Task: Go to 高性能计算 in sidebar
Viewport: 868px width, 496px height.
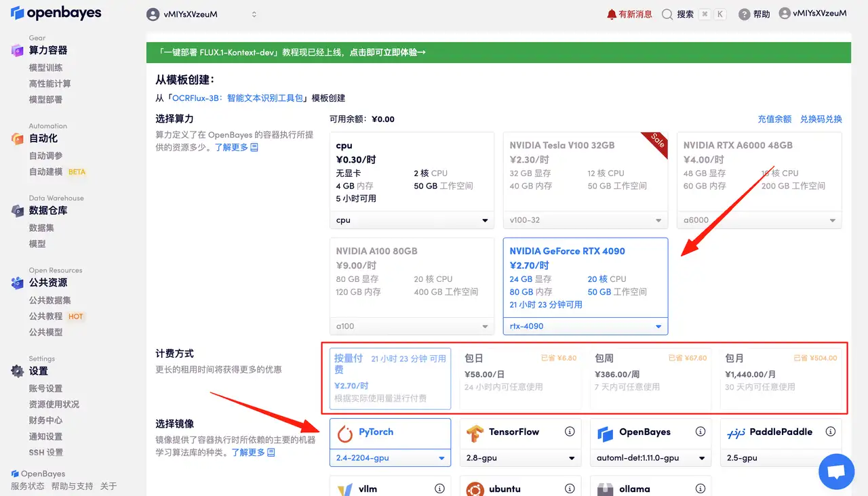Action: click(x=50, y=84)
